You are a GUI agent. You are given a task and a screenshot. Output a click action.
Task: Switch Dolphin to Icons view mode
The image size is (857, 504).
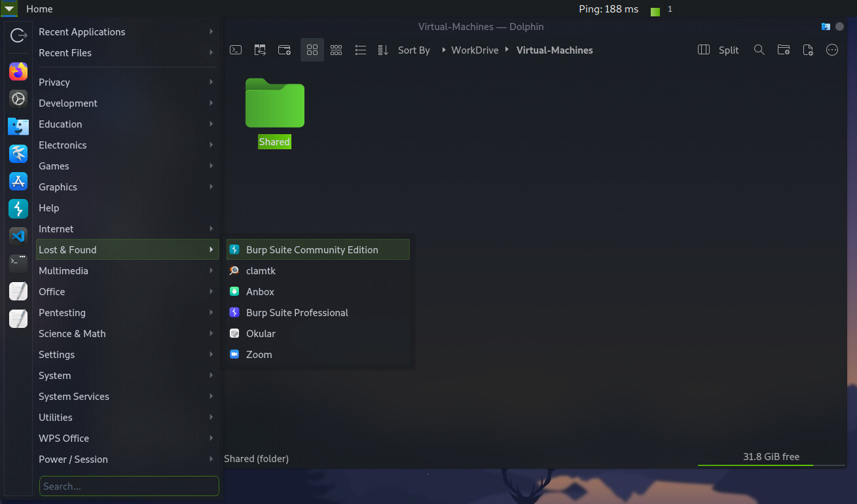click(312, 50)
